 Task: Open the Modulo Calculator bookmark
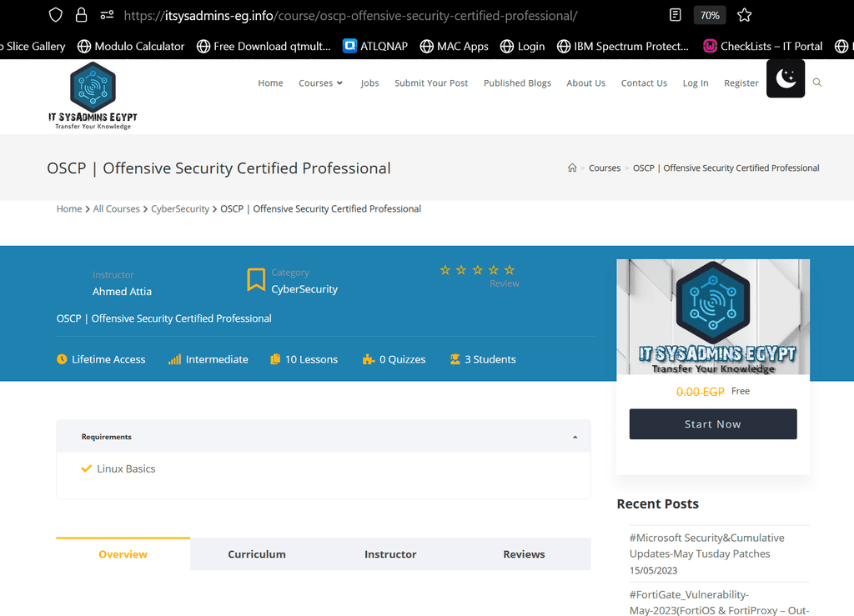(131, 46)
